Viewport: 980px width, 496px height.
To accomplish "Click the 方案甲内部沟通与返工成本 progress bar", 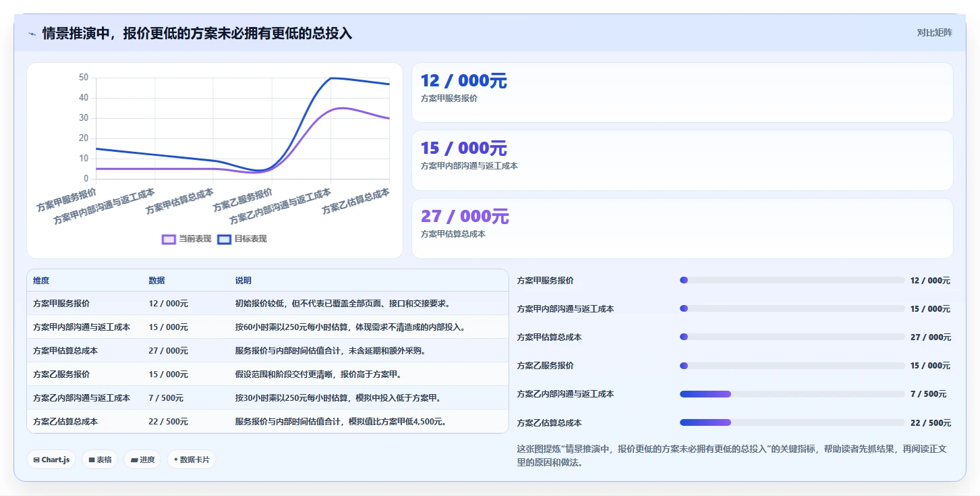I will pos(792,308).
